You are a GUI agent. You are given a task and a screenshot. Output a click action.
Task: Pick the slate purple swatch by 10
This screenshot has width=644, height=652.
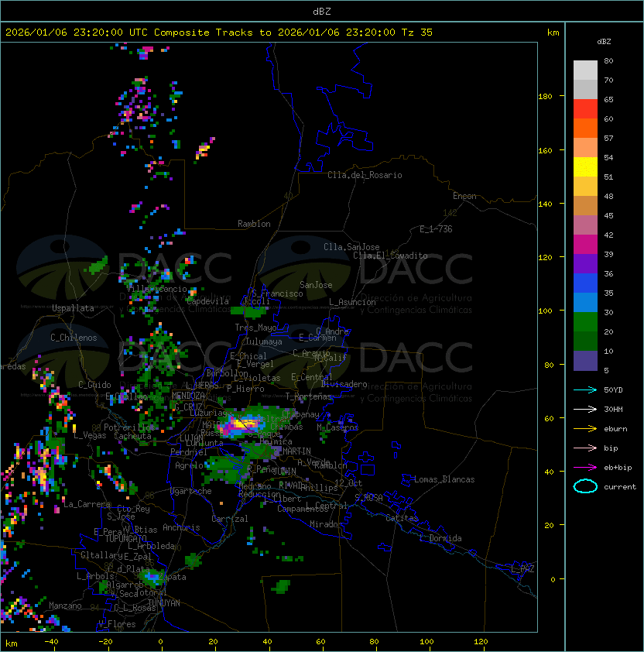pyautogui.click(x=585, y=361)
